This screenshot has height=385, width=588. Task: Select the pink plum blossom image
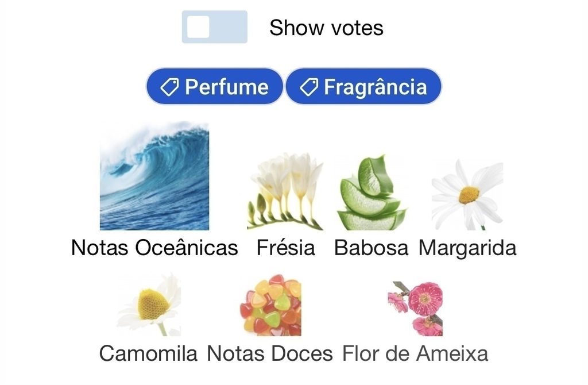coord(415,309)
